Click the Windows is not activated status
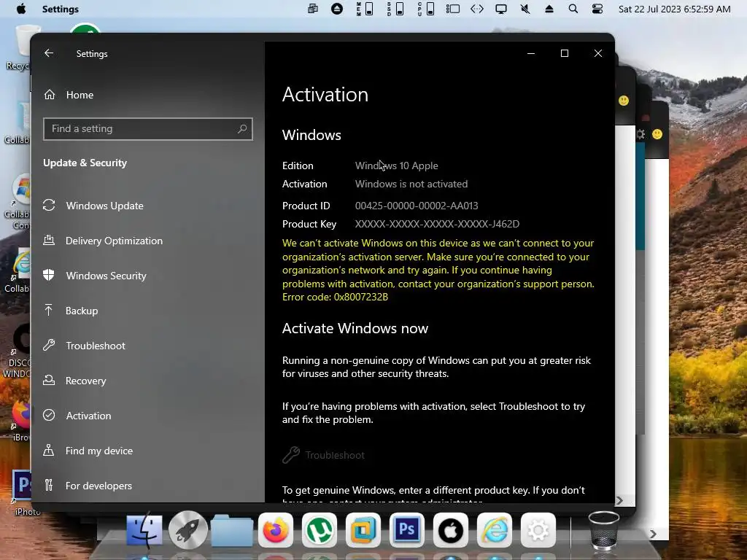Screen dimensions: 747x560 [x=411, y=184]
